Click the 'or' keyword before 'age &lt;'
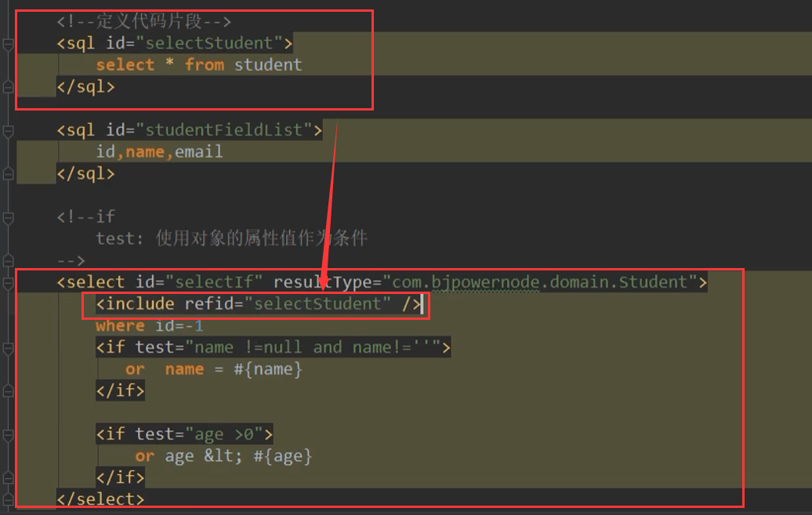Viewport: 812px width, 515px height. [x=144, y=456]
